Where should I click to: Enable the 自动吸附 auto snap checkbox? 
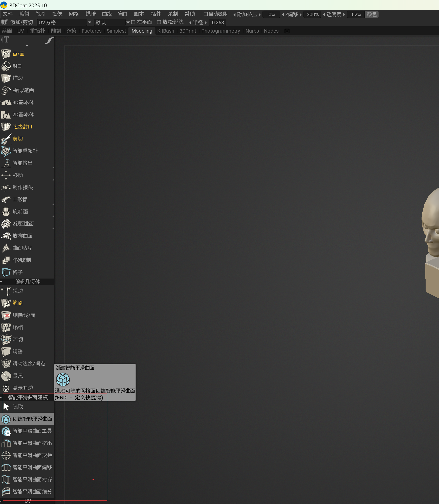coord(206,14)
